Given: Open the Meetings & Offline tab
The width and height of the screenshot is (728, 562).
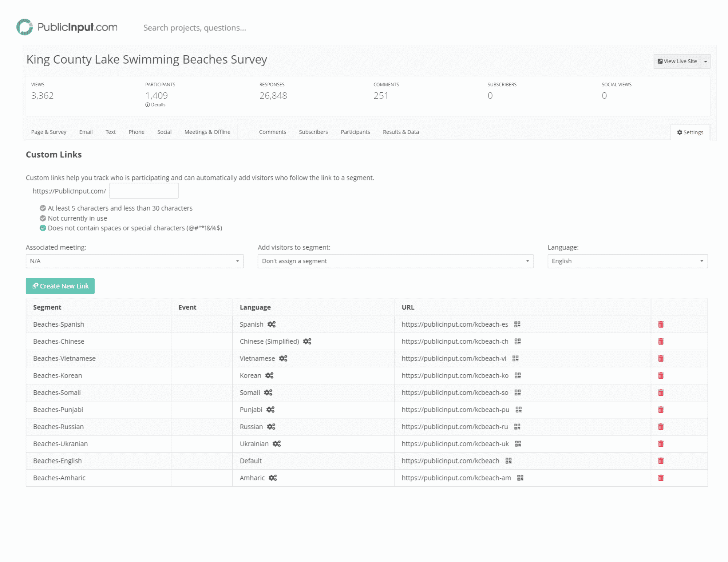Looking at the screenshot, I should pyautogui.click(x=207, y=132).
